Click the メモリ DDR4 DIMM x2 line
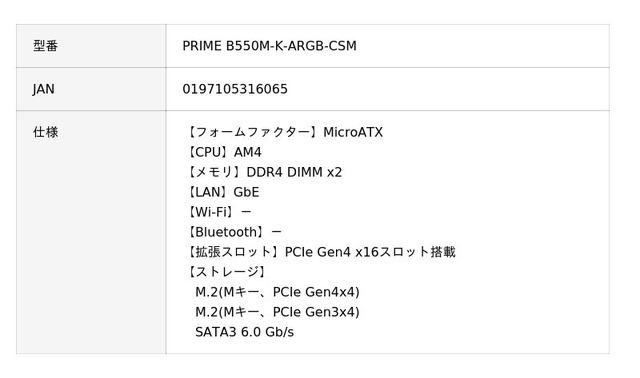640x378 pixels. click(x=264, y=172)
